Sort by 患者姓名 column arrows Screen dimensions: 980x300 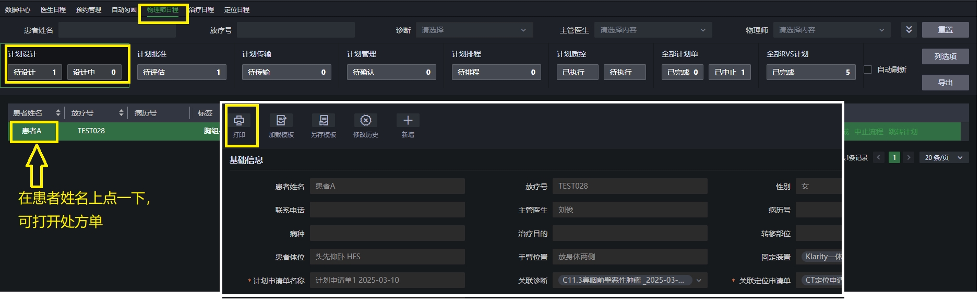click(58, 113)
